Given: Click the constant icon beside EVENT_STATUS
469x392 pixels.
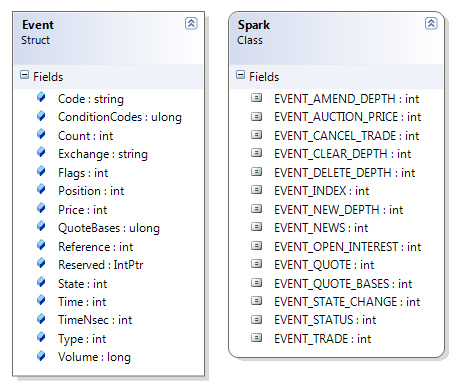Looking at the screenshot, I should [256, 319].
